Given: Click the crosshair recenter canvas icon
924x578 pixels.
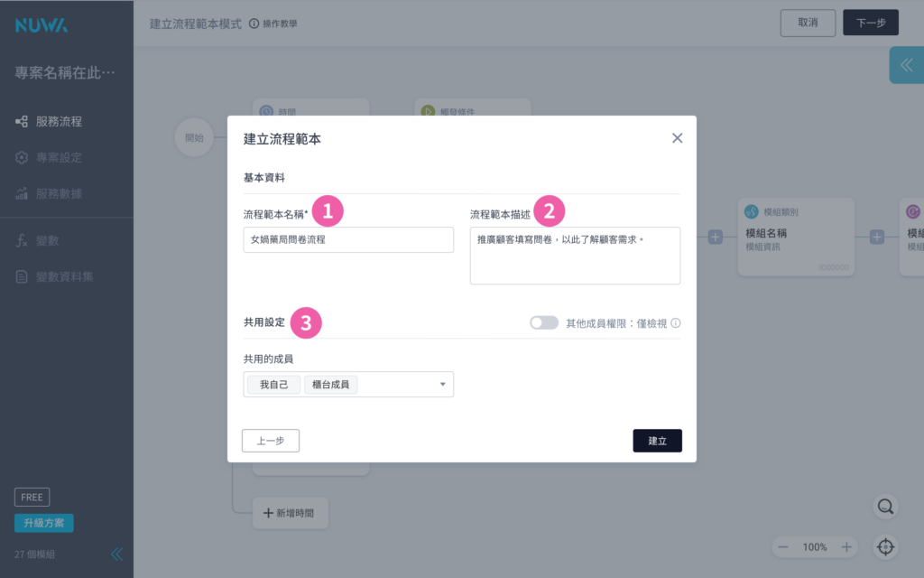Looking at the screenshot, I should 885,546.
